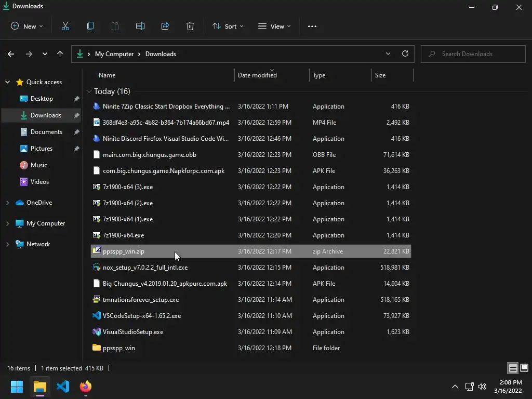
Task: Expand address bar history dropdown
Action: 388,54
